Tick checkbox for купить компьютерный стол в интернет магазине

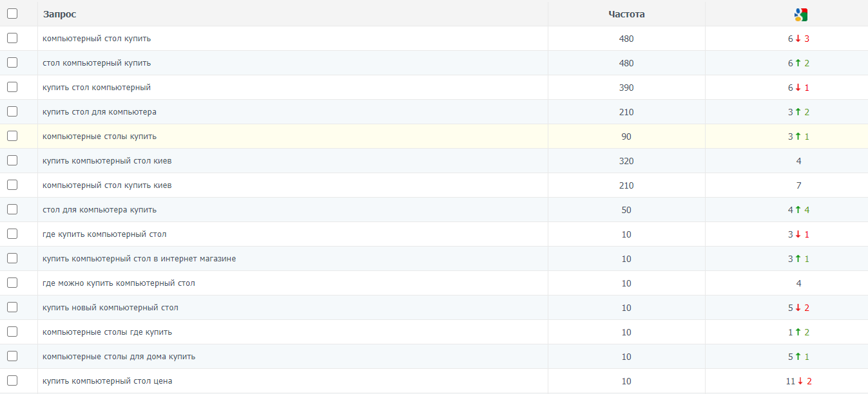coord(12,258)
